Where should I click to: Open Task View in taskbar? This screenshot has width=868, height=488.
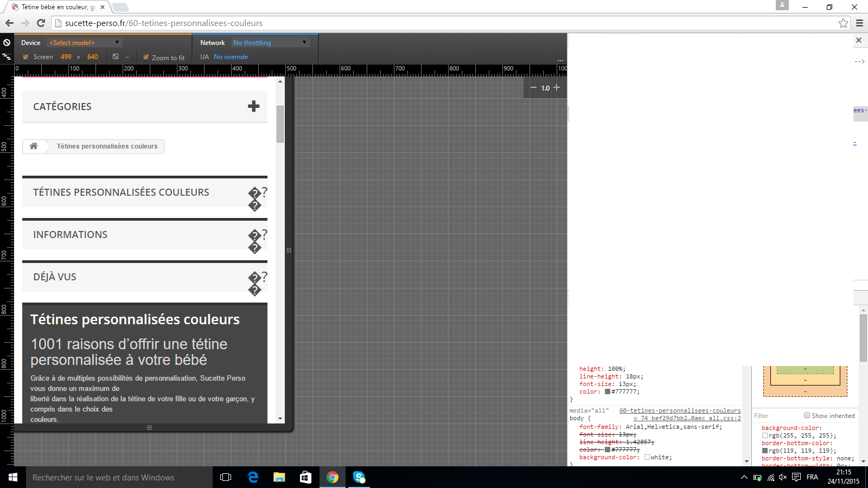(226, 477)
